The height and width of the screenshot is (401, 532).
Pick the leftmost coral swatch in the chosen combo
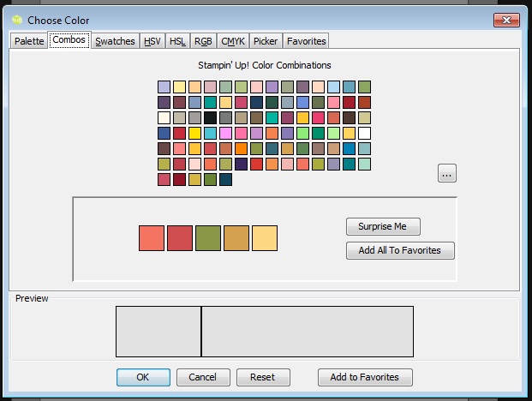point(152,238)
